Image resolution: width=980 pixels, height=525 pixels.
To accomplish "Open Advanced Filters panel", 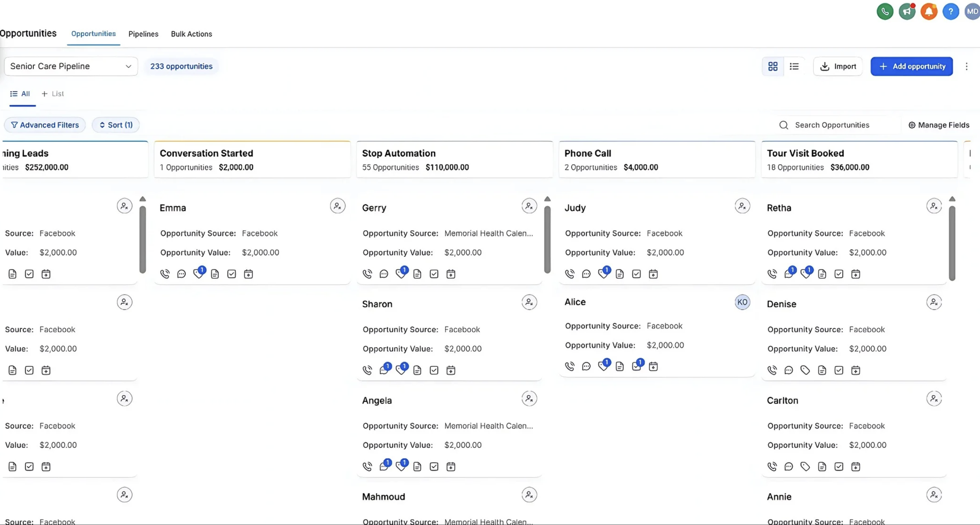I will [45, 125].
